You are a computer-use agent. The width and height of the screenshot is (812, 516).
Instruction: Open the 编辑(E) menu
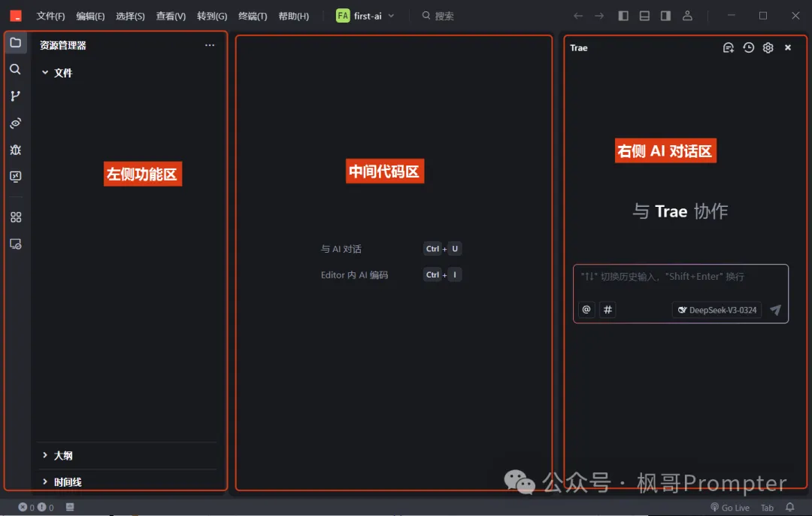(x=91, y=16)
